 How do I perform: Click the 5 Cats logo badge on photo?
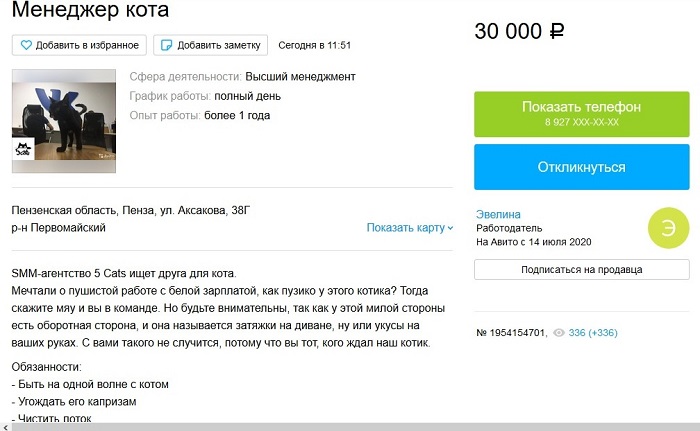[24, 150]
